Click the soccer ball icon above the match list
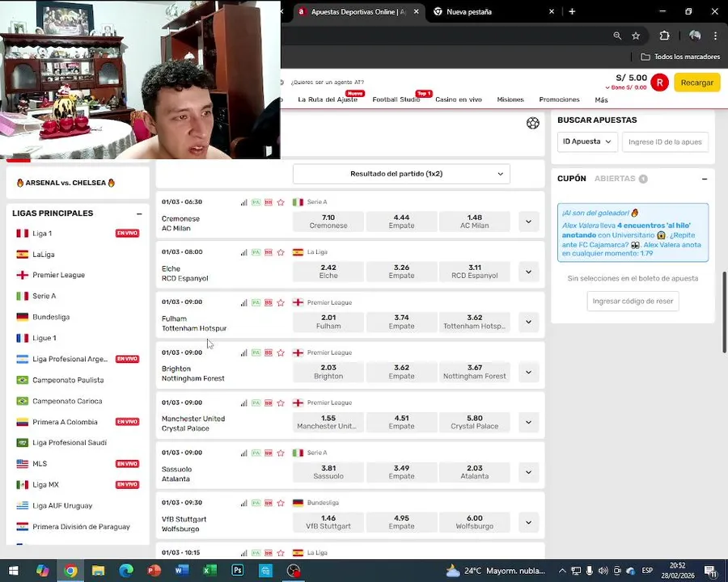This screenshot has height=582, width=728. (533, 123)
